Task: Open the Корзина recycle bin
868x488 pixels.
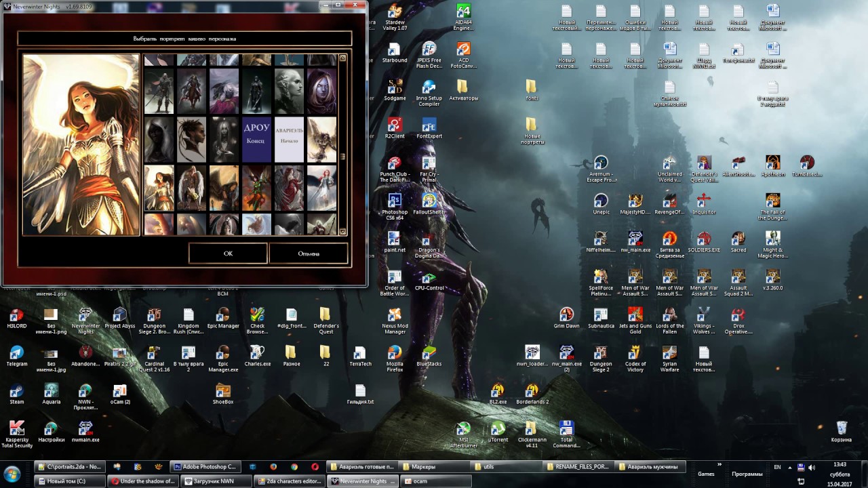Action: 842,432
